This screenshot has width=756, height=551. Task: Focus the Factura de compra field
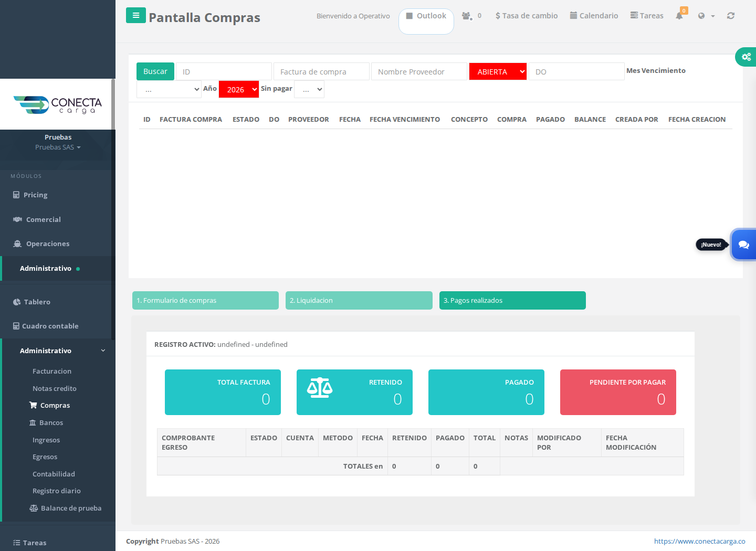pos(321,71)
